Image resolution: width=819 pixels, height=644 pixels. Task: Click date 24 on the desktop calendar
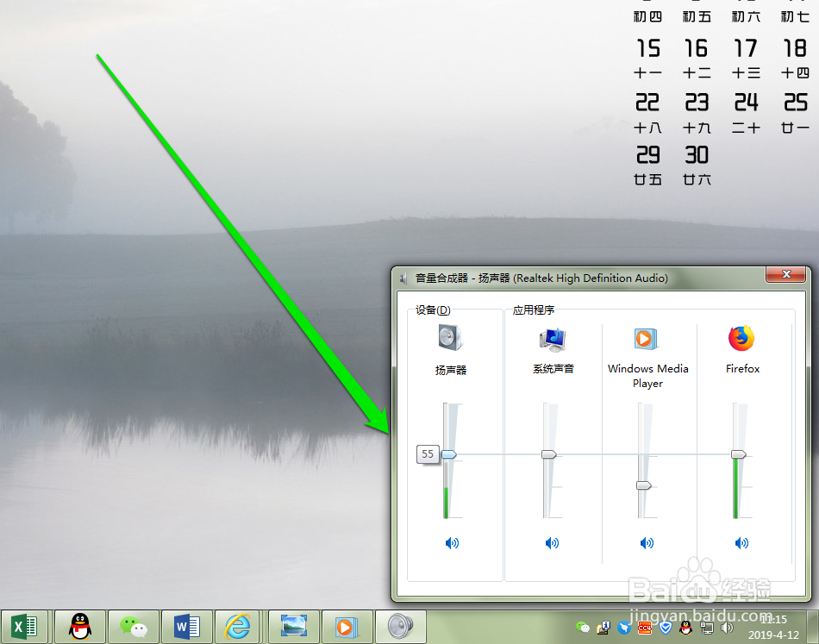746,103
